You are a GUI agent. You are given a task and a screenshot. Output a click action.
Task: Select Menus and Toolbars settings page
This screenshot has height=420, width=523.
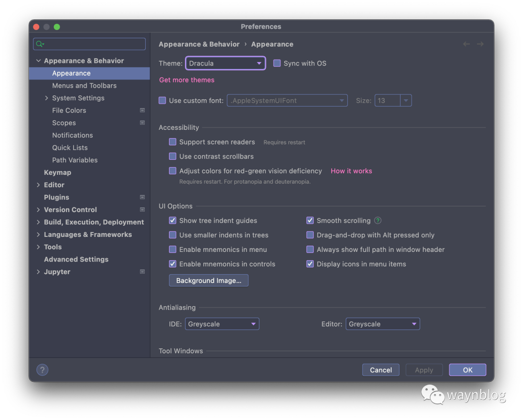click(84, 86)
